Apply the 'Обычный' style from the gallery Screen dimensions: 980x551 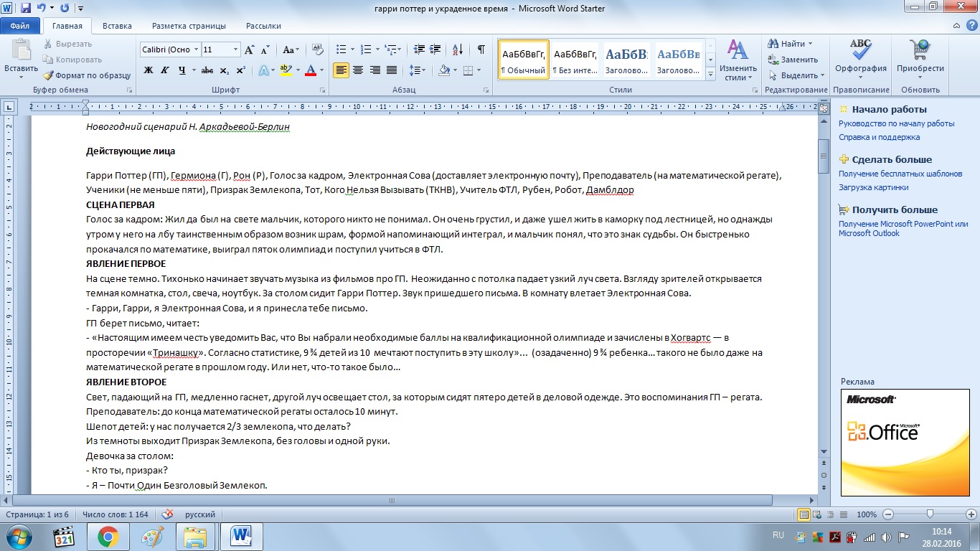pyautogui.click(x=524, y=59)
